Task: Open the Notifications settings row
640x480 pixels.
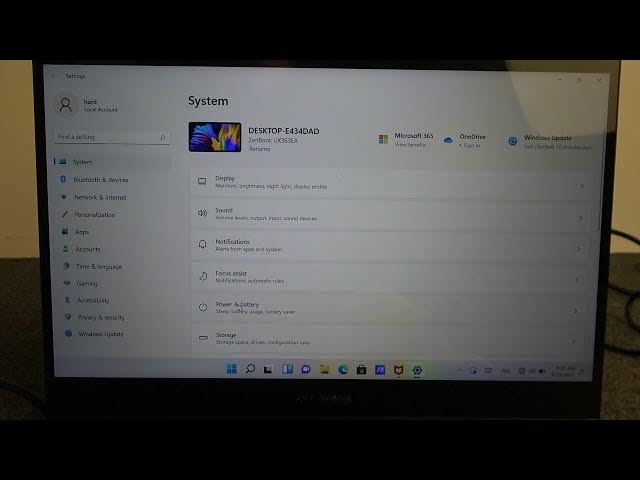Action: tap(390, 245)
